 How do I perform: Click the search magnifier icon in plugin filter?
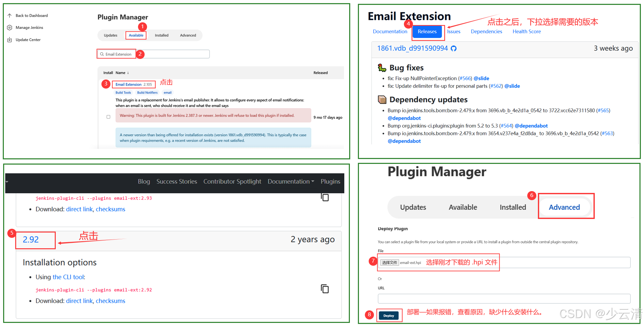(x=102, y=54)
